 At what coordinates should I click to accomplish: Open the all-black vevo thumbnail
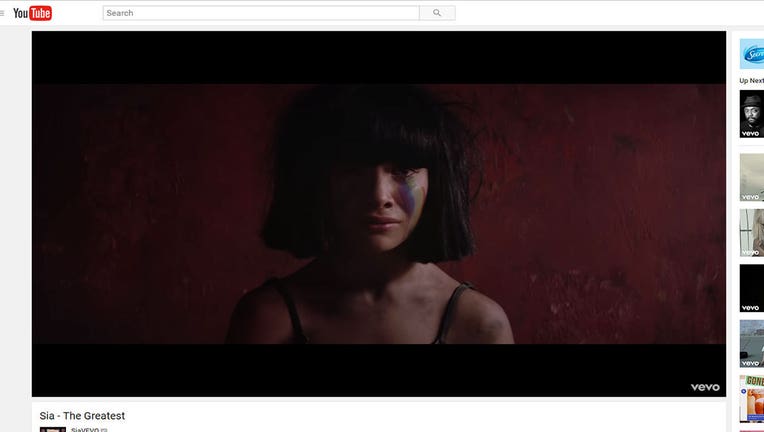click(x=752, y=288)
